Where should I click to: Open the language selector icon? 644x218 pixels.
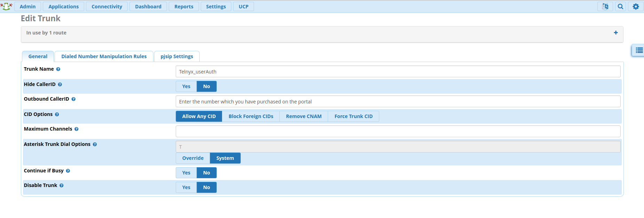click(x=605, y=7)
